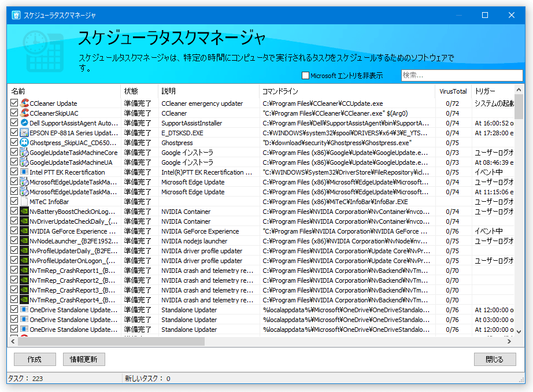Click the NvNodeLauncher NVIDIA icon
Viewport: 533px width, 392px height.
[24, 241]
